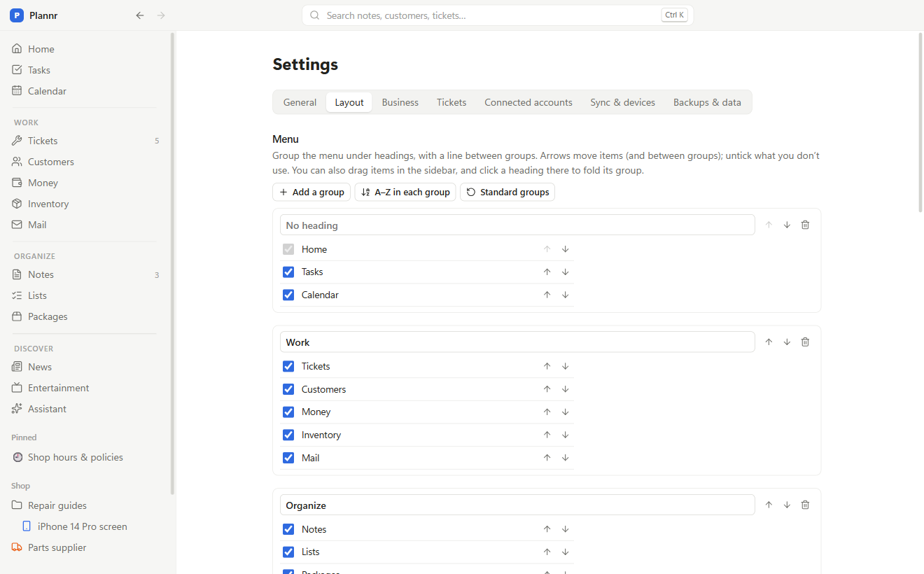
Task: Open pinned Shop hours & policies
Action: point(85,457)
